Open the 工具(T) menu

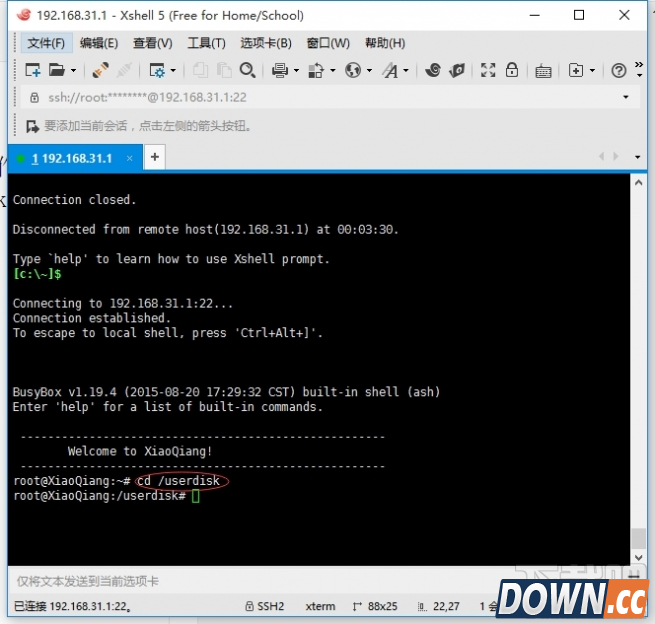coord(206,43)
